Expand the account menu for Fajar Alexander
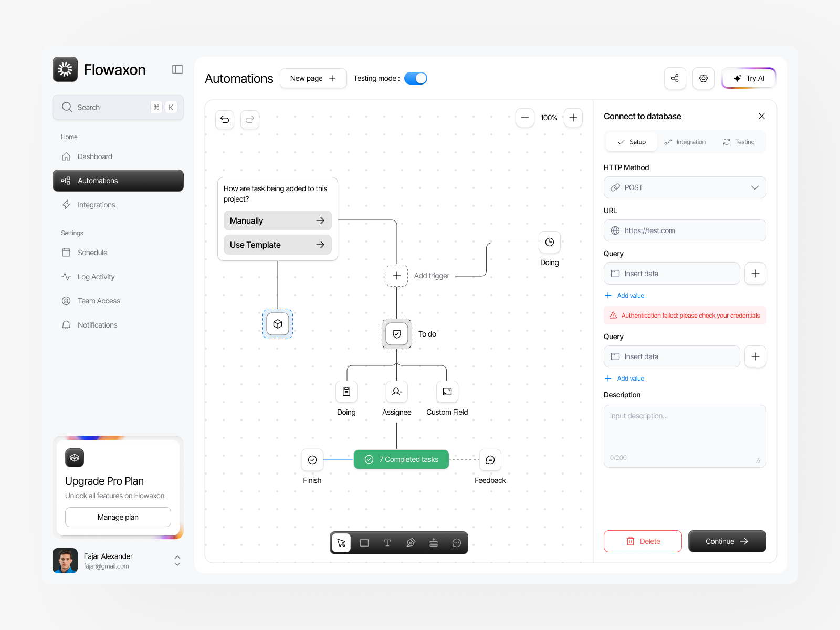Image resolution: width=840 pixels, height=630 pixels. (x=177, y=560)
